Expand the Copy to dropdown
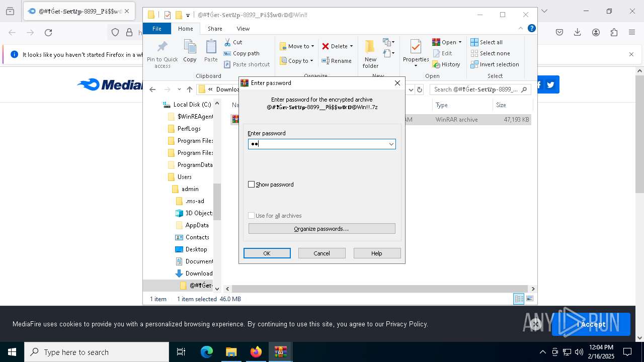The width and height of the screenshot is (644, 362). (311, 61)
